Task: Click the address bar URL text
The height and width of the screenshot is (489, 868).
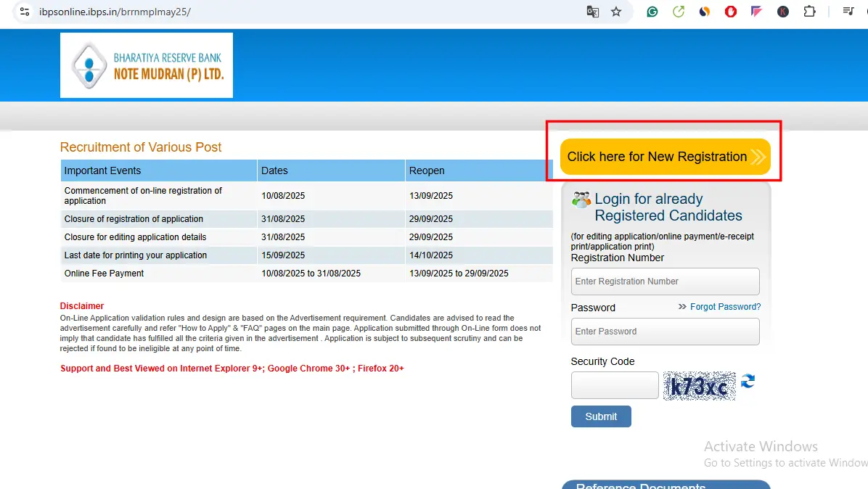Action: [116, 12]
